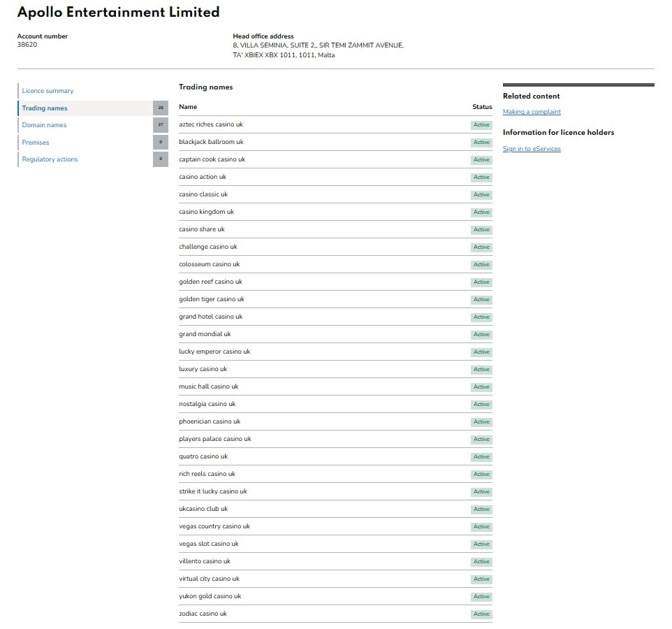
Task: Click the Regulatory actions count badge
Action: coord(160,159)
